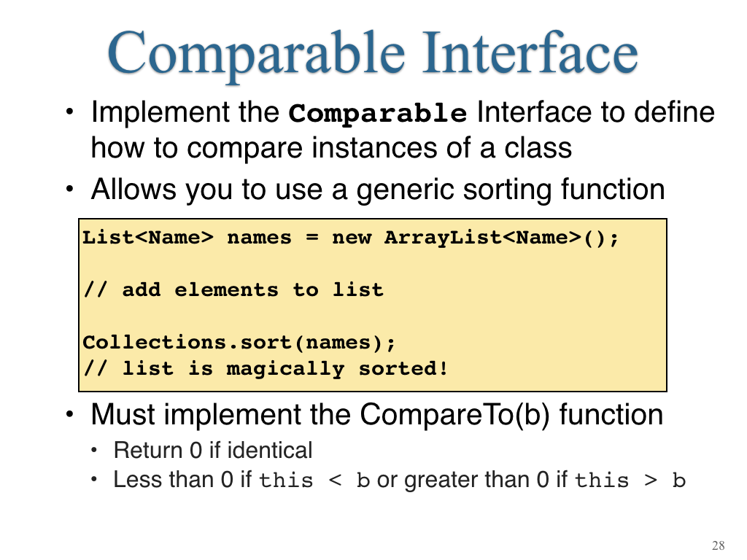
Task: Click the word CompareTo(b)
Action: [x=454, y=414]
